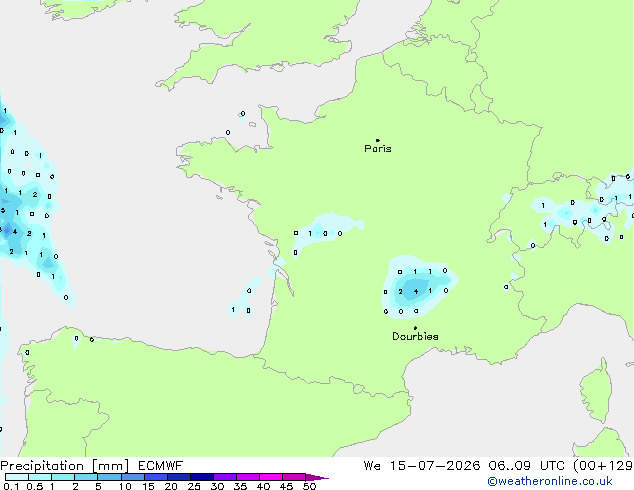The image size is (634, 490).
Task: Pick the legend swatch between 2 and 5
Action: pos(86,477)
